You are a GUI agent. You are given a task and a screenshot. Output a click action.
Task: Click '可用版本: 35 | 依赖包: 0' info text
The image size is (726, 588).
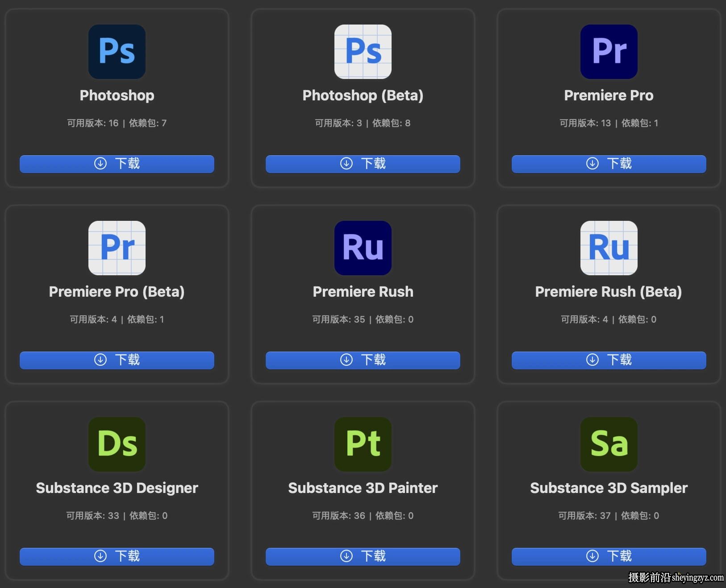(x=363, y=319)
